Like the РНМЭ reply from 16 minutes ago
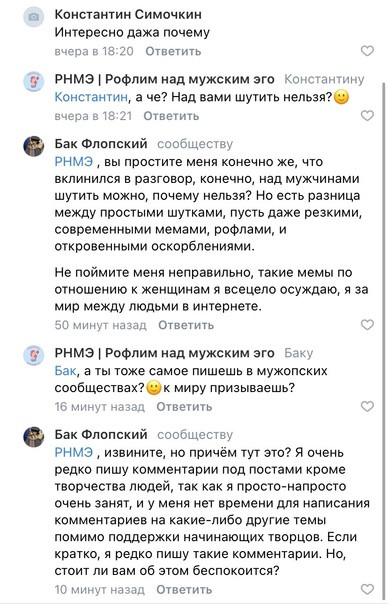Viewport: 388px width, 604px height. pos(367,406)
